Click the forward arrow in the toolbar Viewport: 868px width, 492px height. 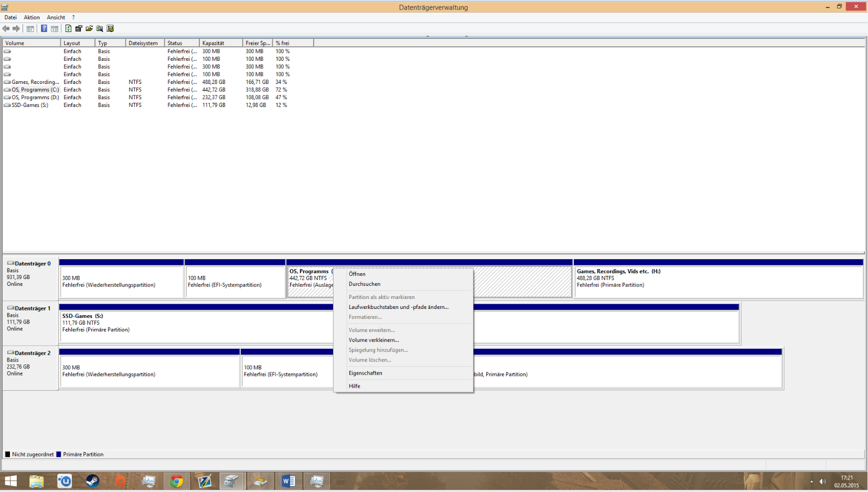pos(16,29)
